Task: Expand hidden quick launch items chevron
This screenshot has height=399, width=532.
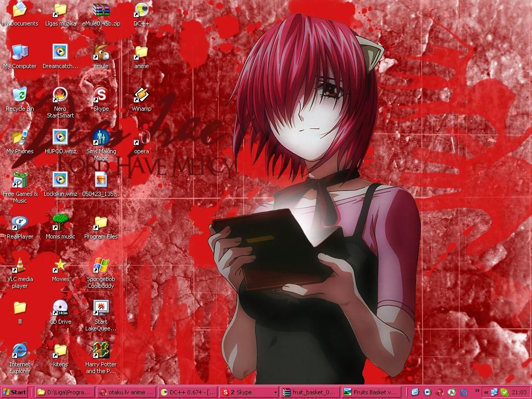Action: 477,391
